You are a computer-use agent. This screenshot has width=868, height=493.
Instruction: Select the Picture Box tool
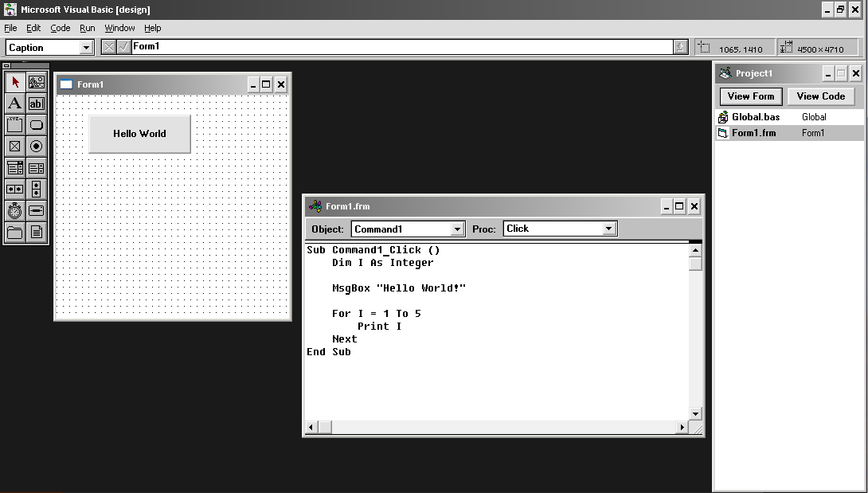pos(37,82)
